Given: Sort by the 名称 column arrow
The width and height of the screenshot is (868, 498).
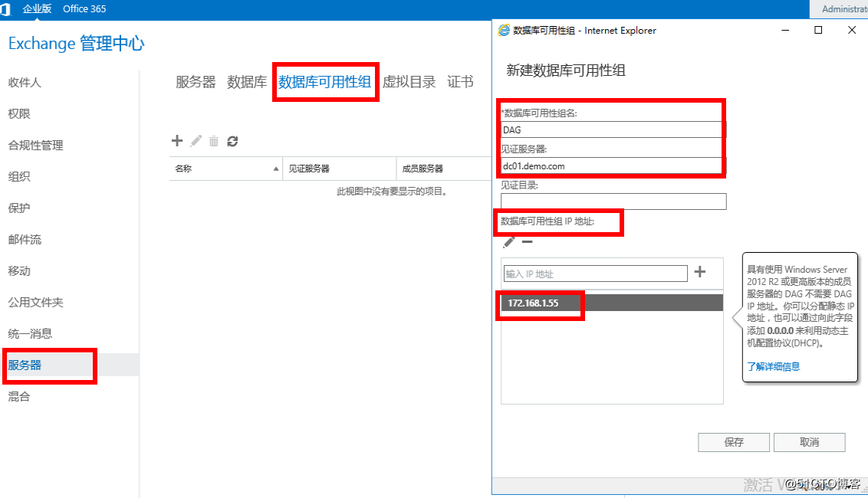Looking at the screenshot, I should (276, 169).
